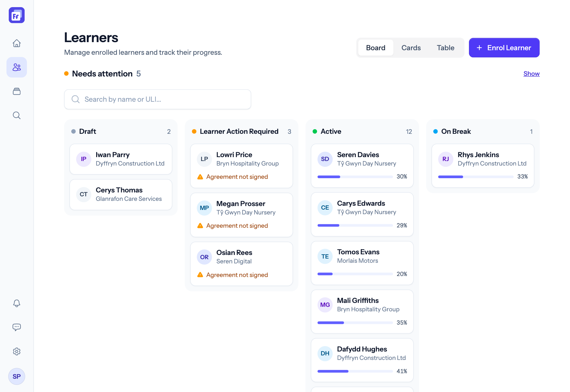The height and width of the screenshot is (392, 570).
Task: Open the chat message icon
Action: [x=17, y=327]
